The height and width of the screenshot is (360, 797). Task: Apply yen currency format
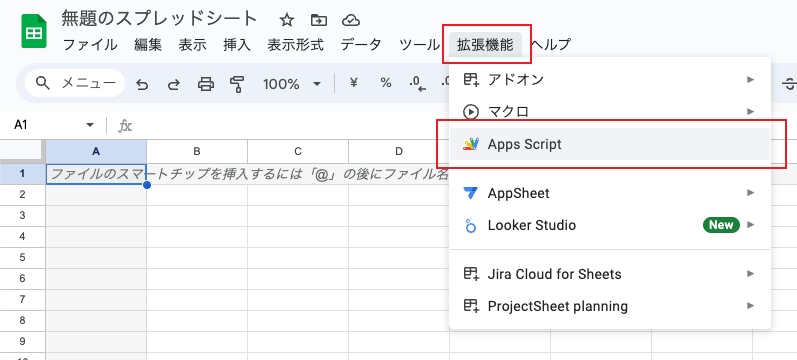pyautogui.click(x=354, y=83)
